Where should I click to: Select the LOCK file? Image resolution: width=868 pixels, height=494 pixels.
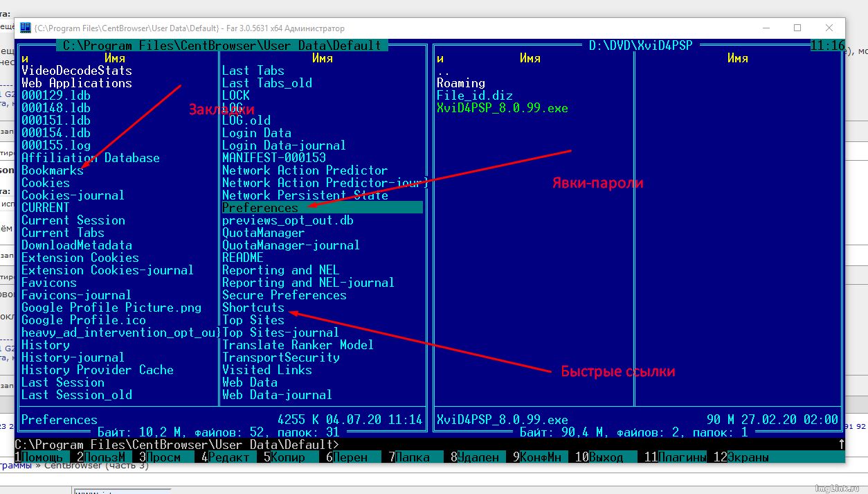[x=236, y=96]
